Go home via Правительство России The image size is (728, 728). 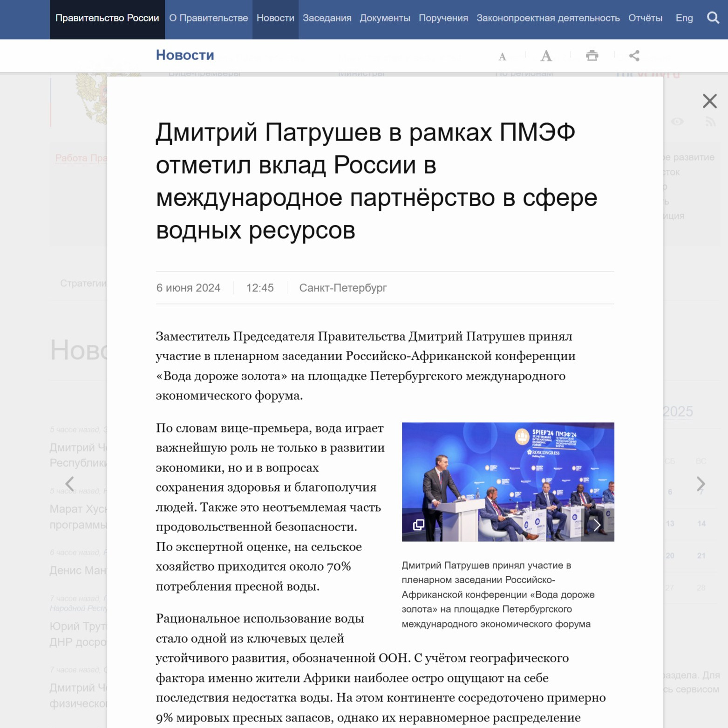(107, 19)
